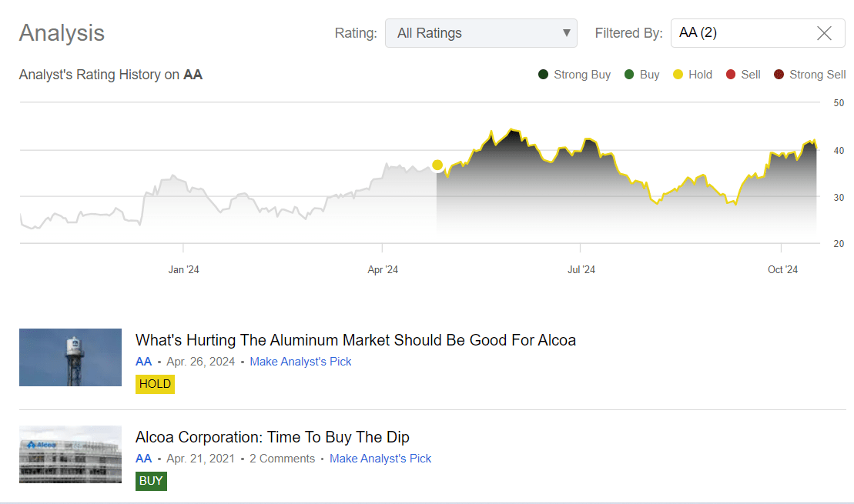Screen dimensions: 854x504
Task: Click the Alcoa water tower thumbnail image
Action: click(x=70, y=357)
